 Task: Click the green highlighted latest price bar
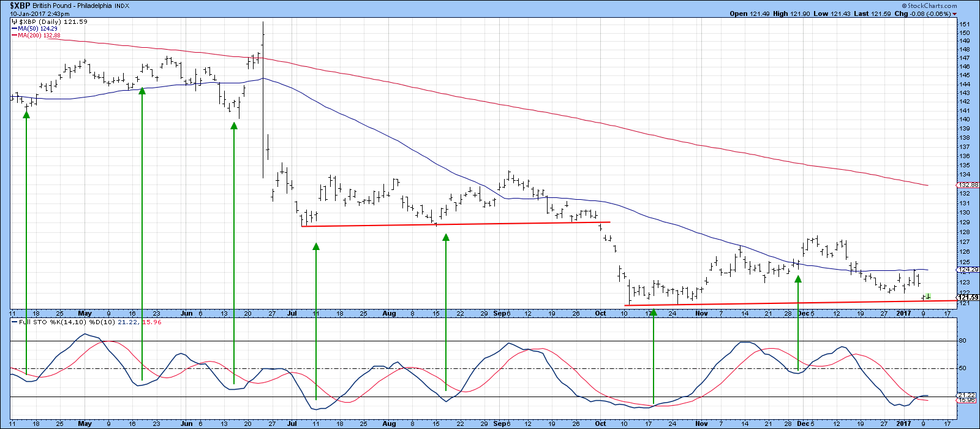coord(929,297)
